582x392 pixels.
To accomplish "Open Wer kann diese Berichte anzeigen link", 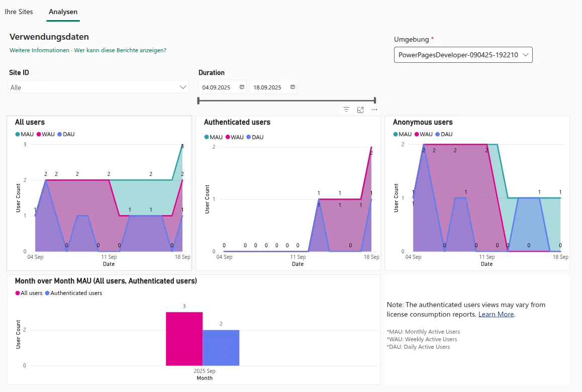I will coord(120,50).
